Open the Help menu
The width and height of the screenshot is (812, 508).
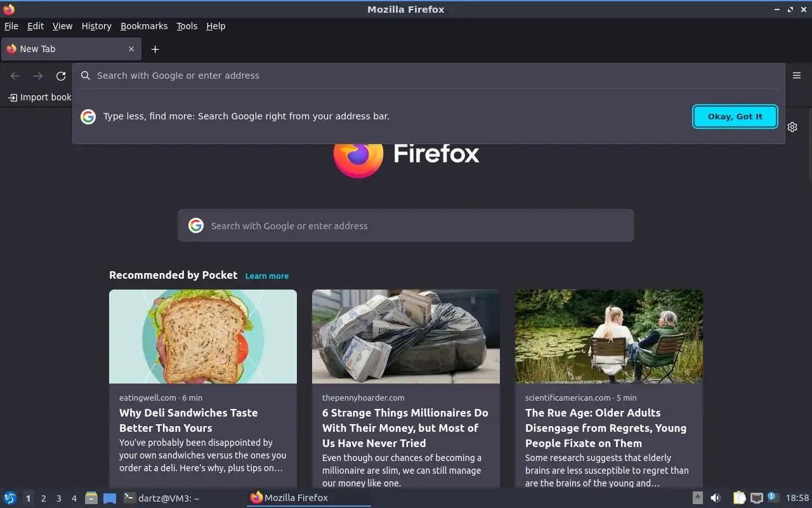(216, 26)
